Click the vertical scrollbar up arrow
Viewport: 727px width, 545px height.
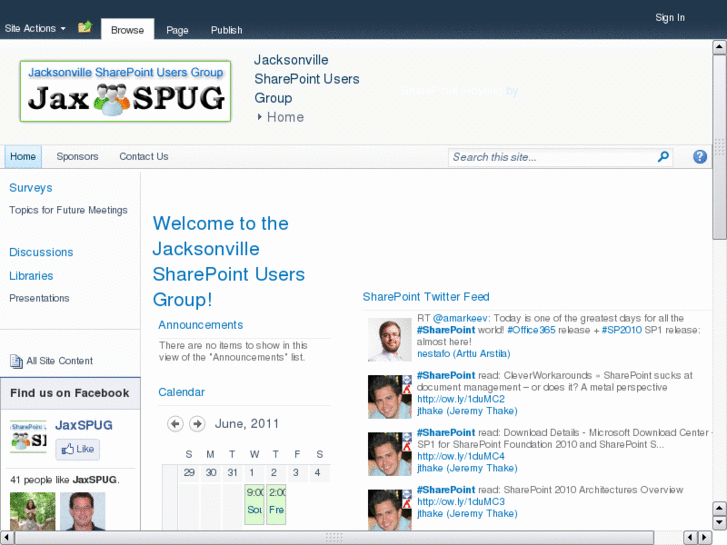point(719,47)
